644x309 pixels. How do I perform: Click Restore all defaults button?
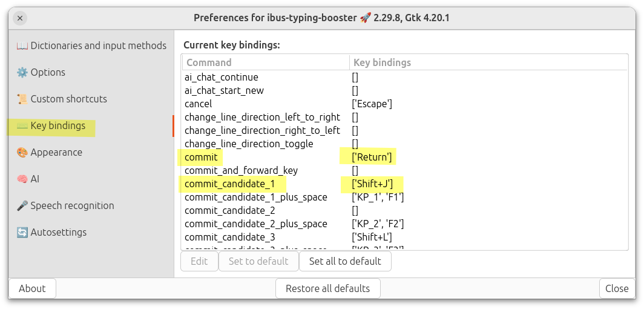point(327,288)
